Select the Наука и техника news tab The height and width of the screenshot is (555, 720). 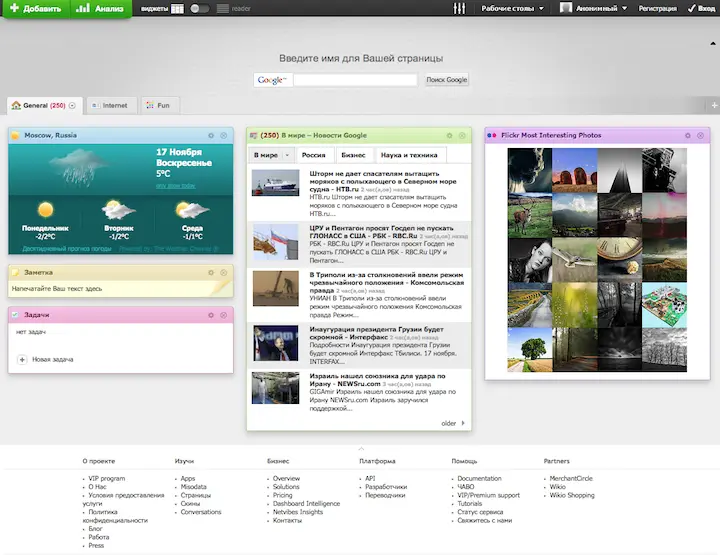(409, 155)
